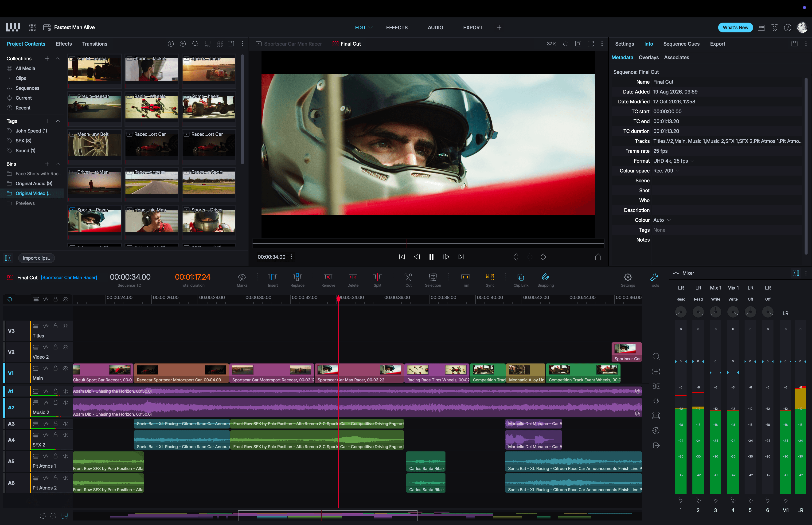Jump to the sequence start
The width and height of the screenshot is (812, 525).
(x=402, y=257)
